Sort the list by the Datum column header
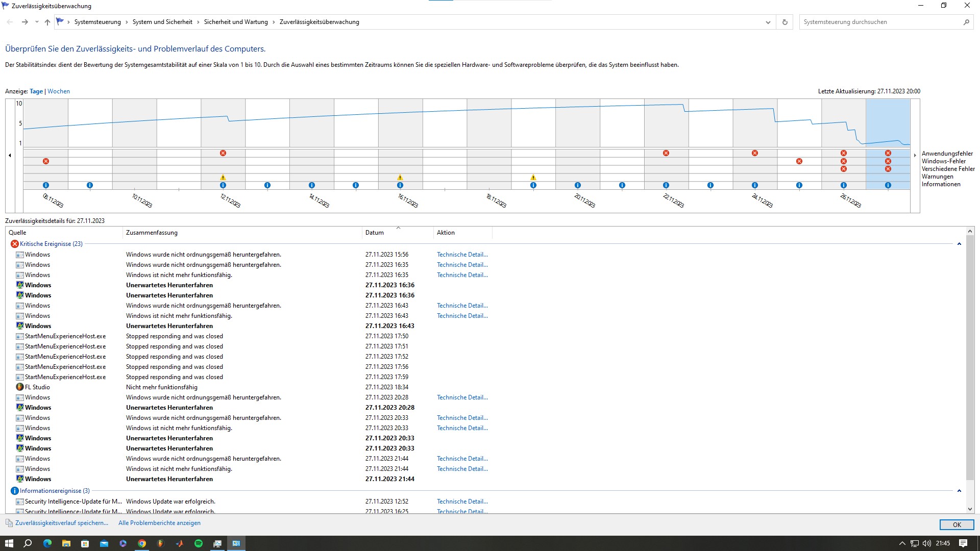 (375, 233)
